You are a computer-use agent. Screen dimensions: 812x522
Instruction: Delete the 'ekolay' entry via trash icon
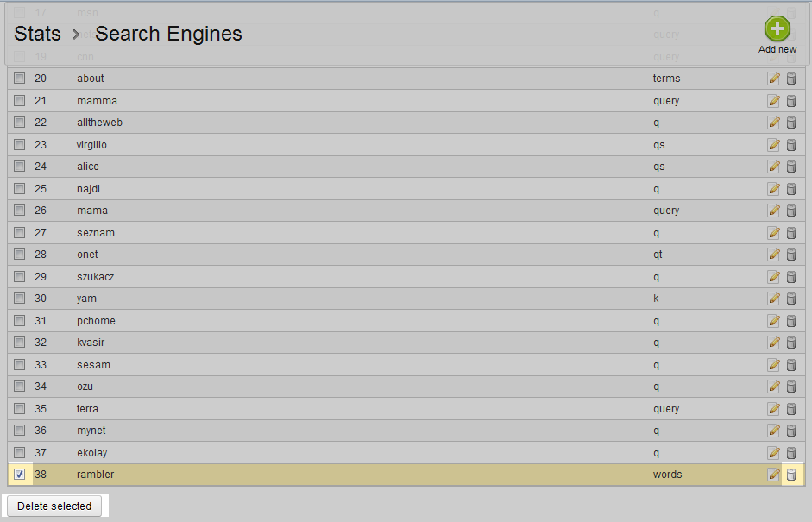791,453
